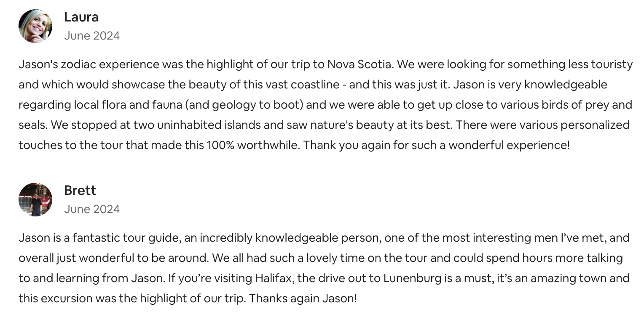The image size is (644, 320).
Task: Click Thanks again Jason! ending Brett's review
Action: tap(303, 299)
